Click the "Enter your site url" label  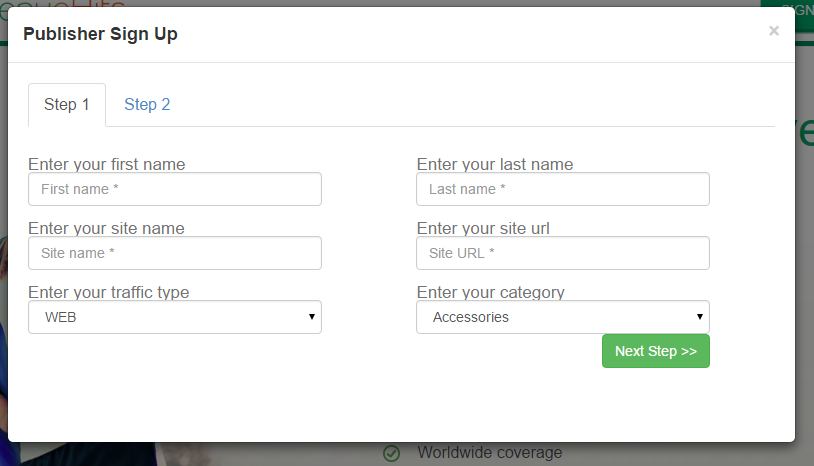tap(483, 228)
